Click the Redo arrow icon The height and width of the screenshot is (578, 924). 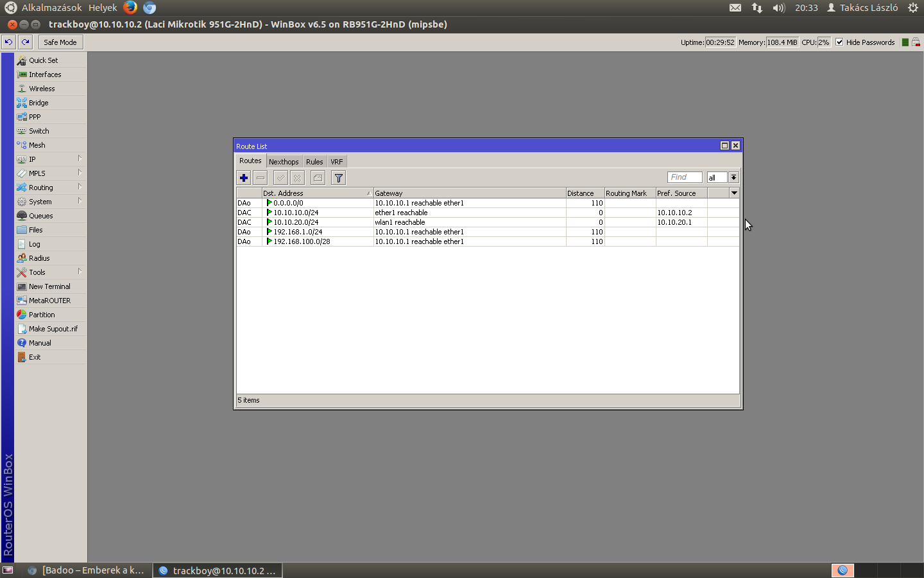25,42
